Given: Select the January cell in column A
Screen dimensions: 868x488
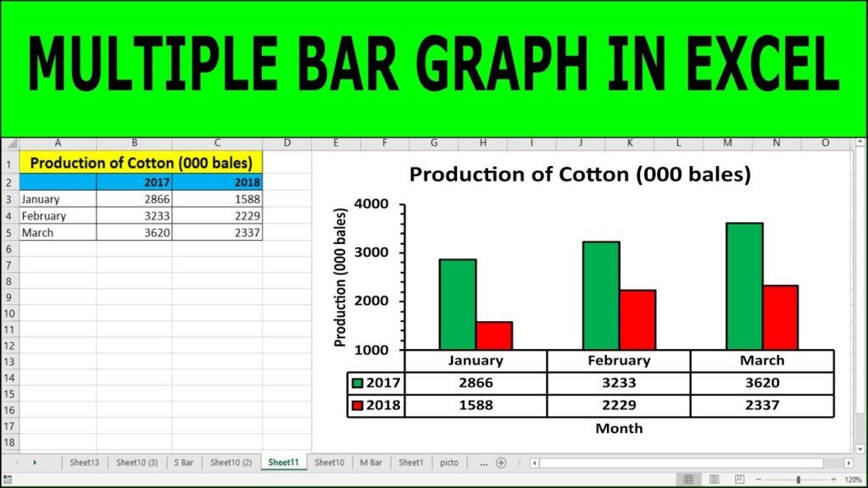Looking at the screenshot, I should click(x=58, y=198).
